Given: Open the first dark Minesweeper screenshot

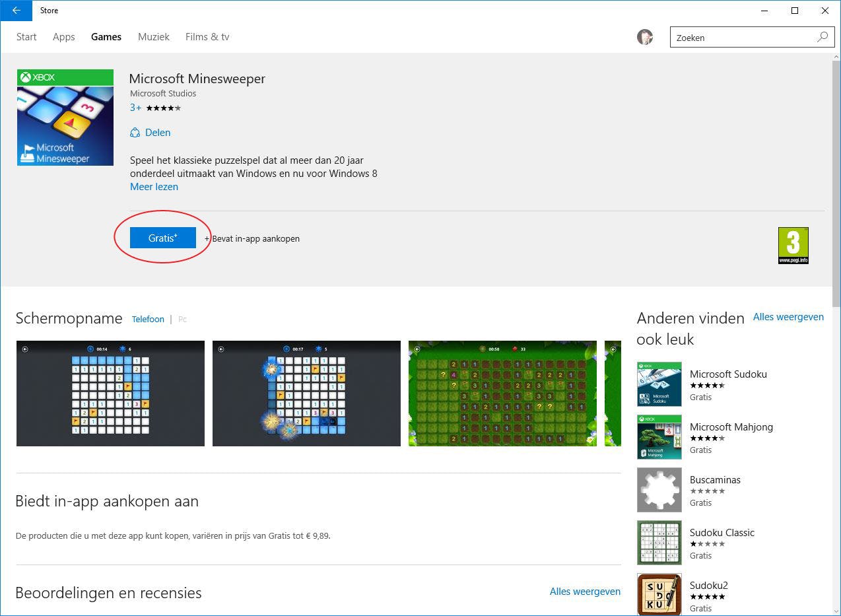Looking at the screenshot, I should tap(110, 394).
